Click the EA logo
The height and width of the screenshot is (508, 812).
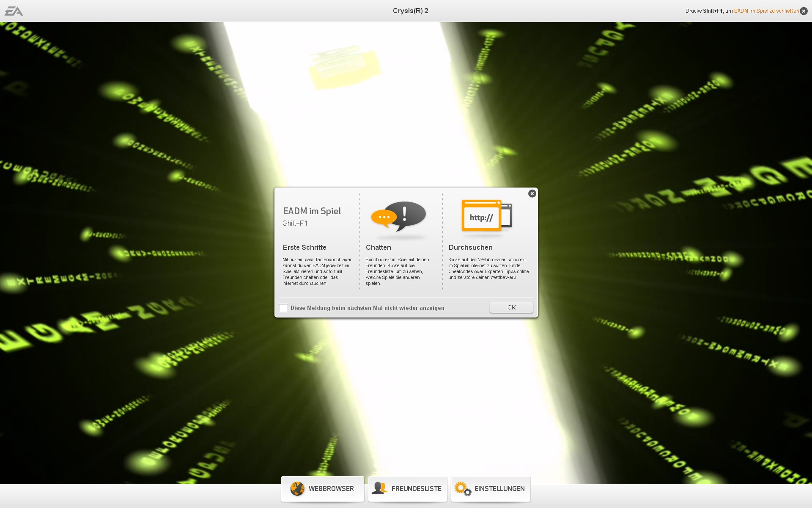[x=13, y=11]
